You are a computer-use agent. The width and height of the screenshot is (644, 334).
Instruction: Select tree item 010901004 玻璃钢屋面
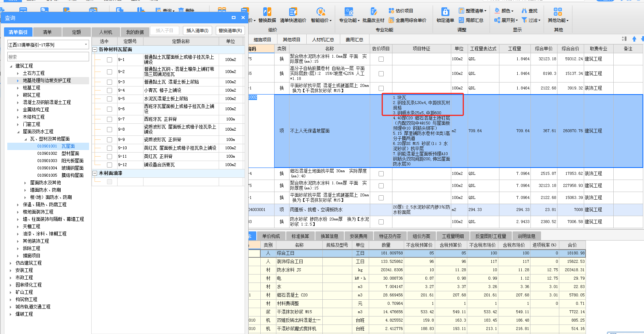(60, 168)
